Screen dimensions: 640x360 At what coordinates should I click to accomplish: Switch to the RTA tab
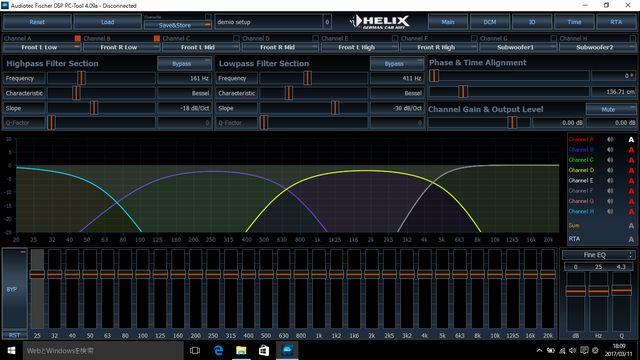click(x=616, y=22)
